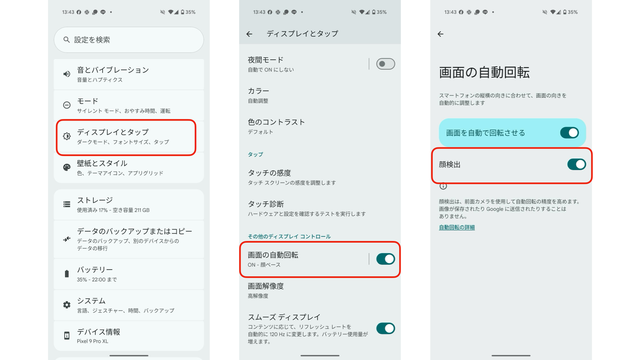Click the speaker icon for 音とバイブレーション
640x360 pixels.
coord(67,74)
